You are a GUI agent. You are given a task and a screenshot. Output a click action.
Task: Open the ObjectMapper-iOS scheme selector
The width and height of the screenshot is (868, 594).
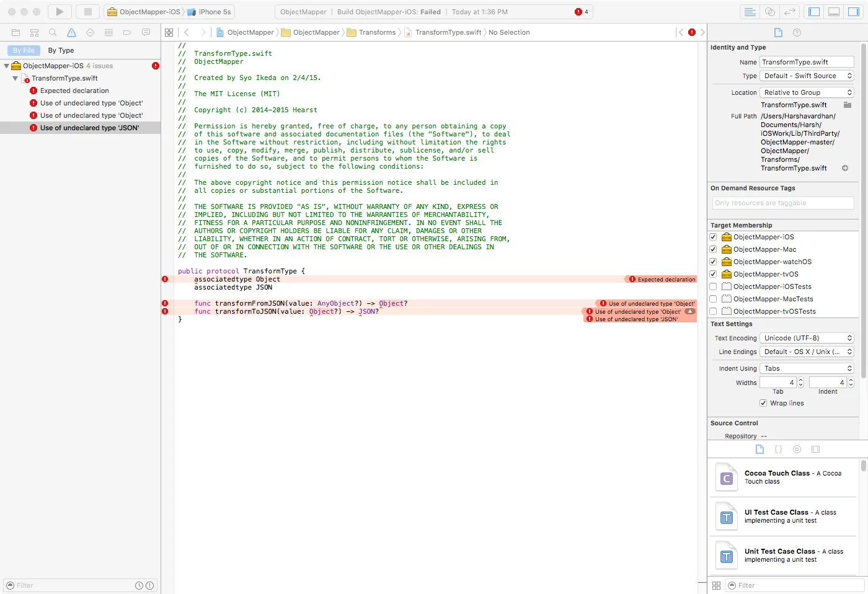click(144, 12)
